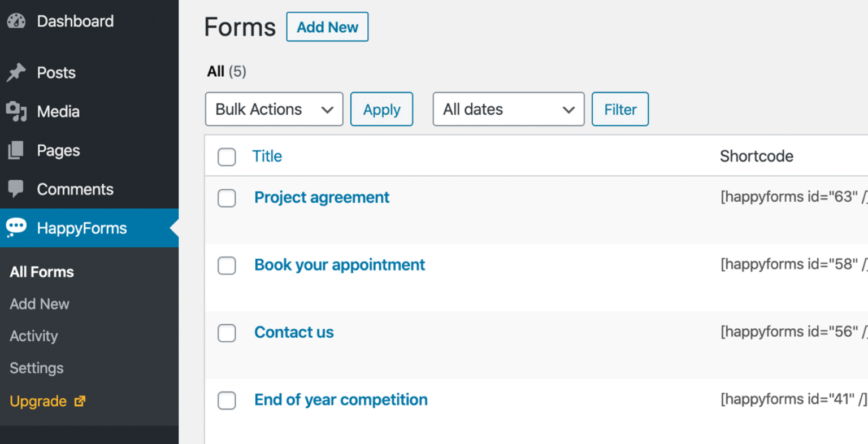The image size is (868, 444).
Task: Open Comments using the speech bubble icon
Action: coord(16,189)
